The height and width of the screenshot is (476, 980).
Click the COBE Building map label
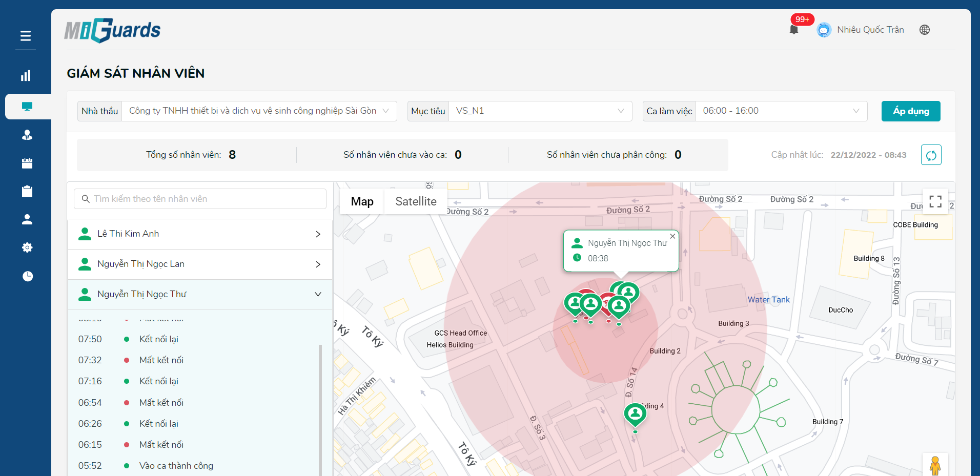point(915,225)
